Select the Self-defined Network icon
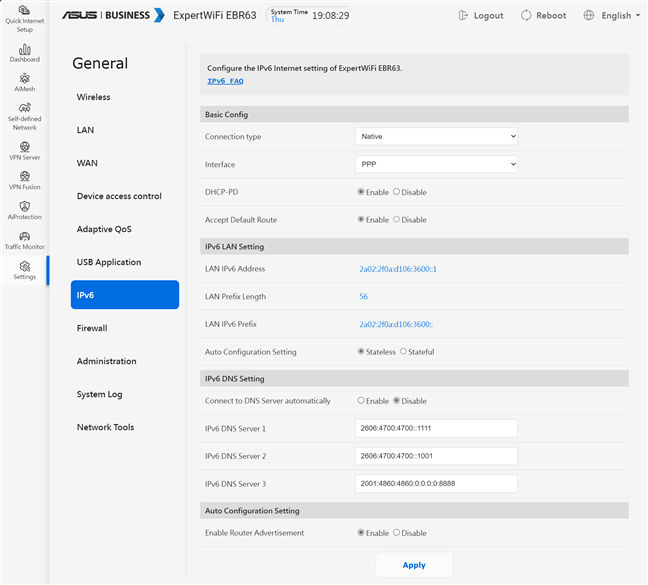 (24, 116)
